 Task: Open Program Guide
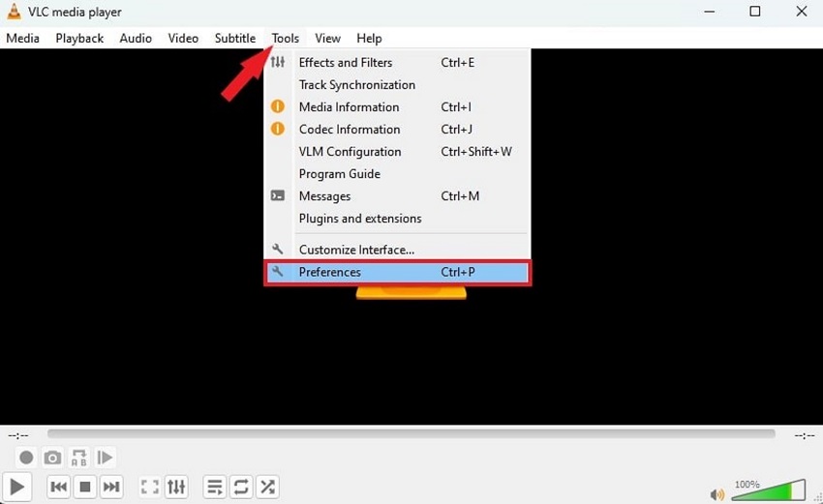[397, 174]
